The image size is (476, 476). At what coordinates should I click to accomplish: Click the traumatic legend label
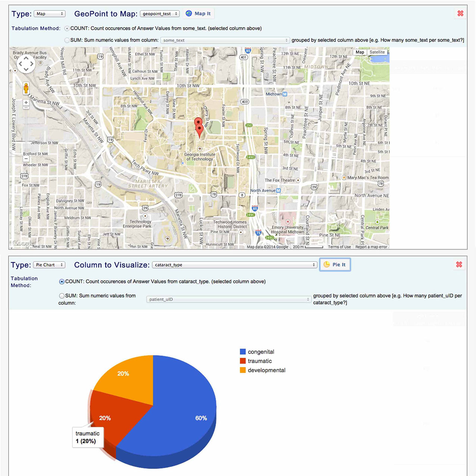[x=260, y=361]
